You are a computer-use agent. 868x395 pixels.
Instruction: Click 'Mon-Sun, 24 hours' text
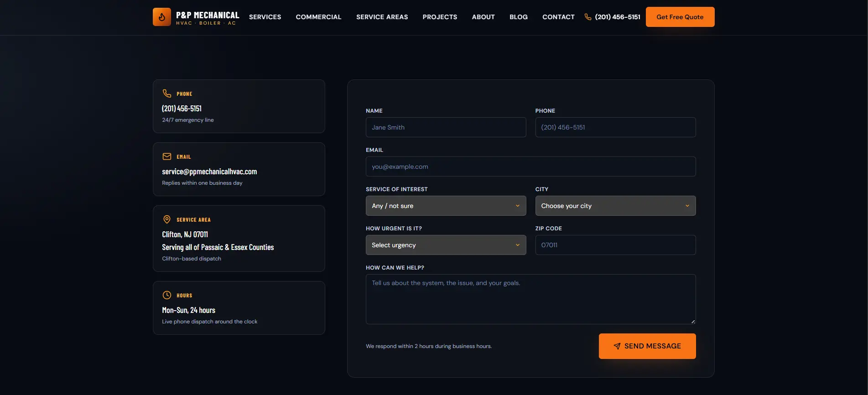(x=188, y=310)
